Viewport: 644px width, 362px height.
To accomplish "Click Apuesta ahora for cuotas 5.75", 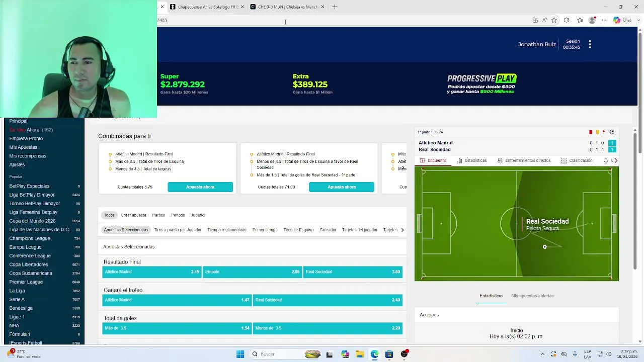I will click(x=200, y=187).
